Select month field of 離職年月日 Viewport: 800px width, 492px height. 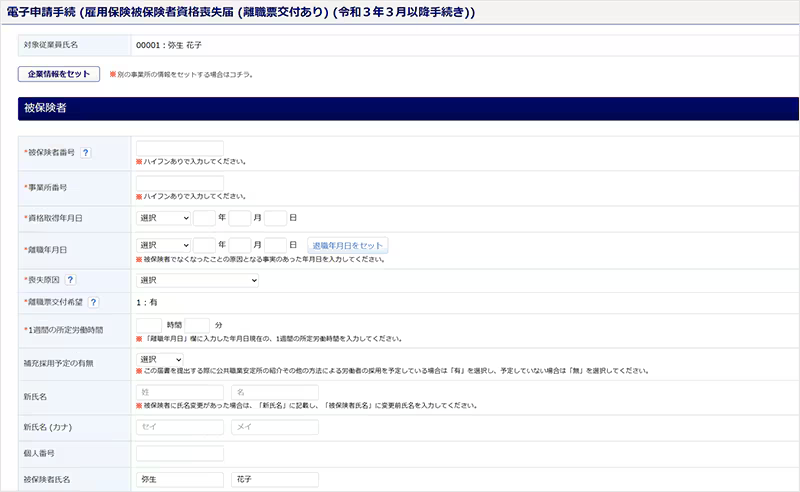pos(240,245)
